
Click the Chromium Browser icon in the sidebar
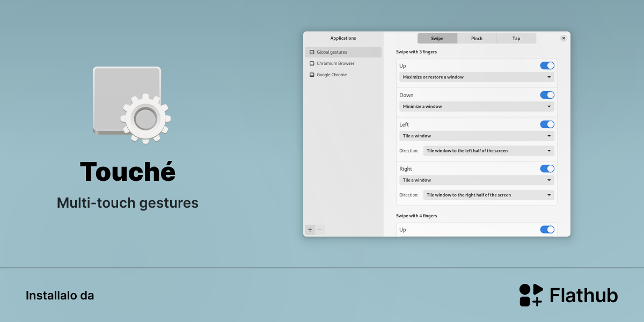pos(312,63)
